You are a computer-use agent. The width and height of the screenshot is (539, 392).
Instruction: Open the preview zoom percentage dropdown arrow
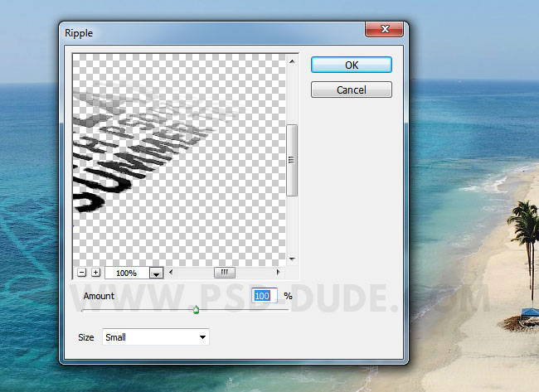click(x=156, y=273)
